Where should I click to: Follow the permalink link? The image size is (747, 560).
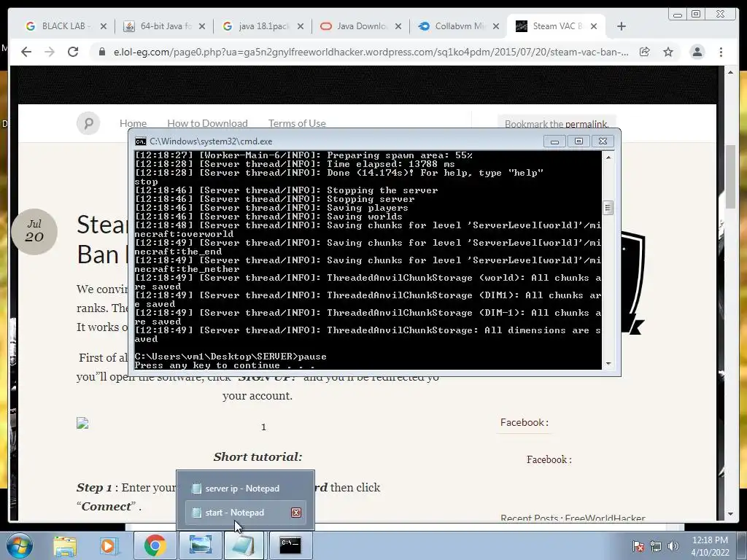(x=586, y=124)
